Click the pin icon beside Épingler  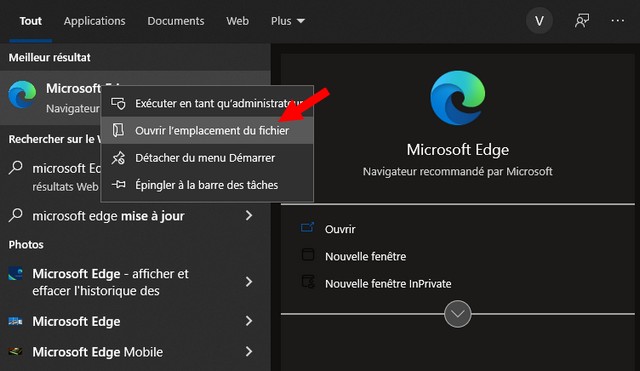pos(118,184)
